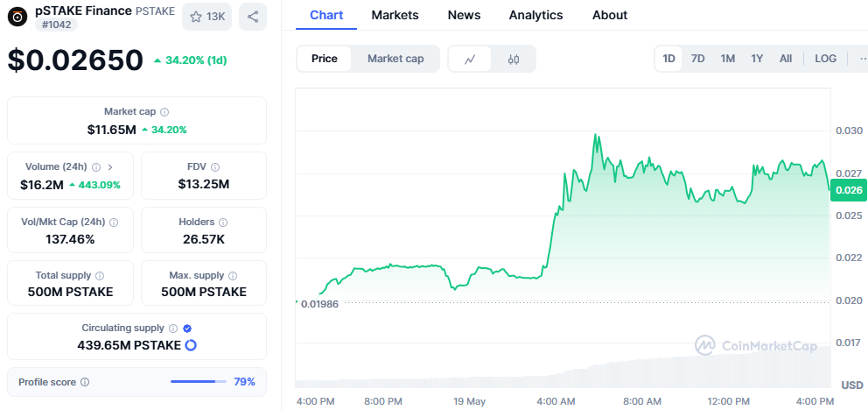This screenshot has height=410, width=868.
Task: Set chart range to 1D
Action: pos(669,59)
